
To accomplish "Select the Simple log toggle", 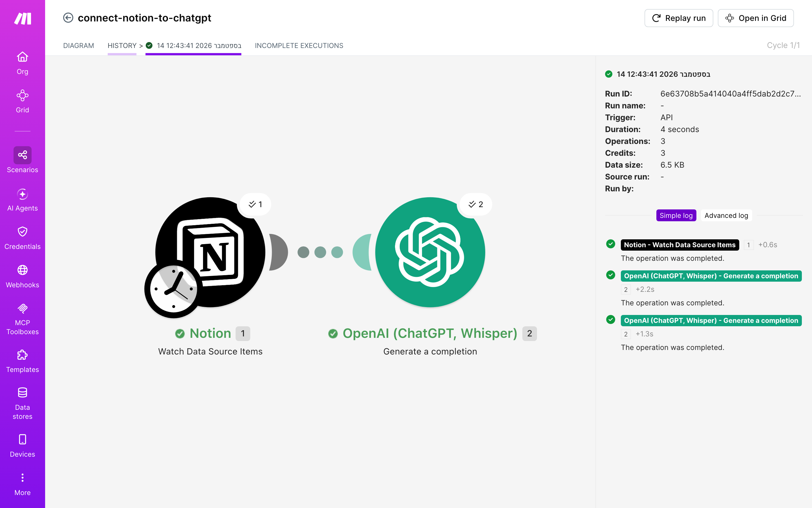I will pos(676,215).
